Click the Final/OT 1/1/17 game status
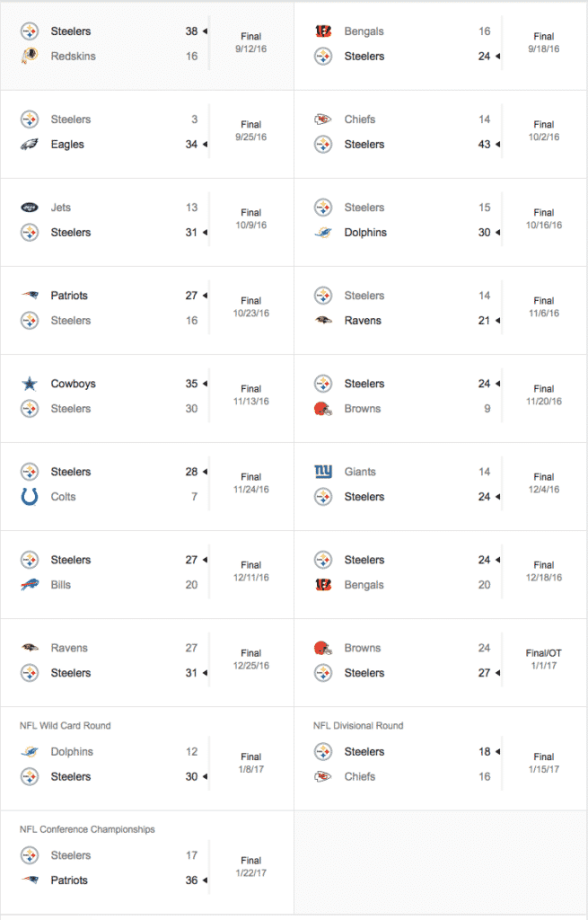 [x=544, y=659]
